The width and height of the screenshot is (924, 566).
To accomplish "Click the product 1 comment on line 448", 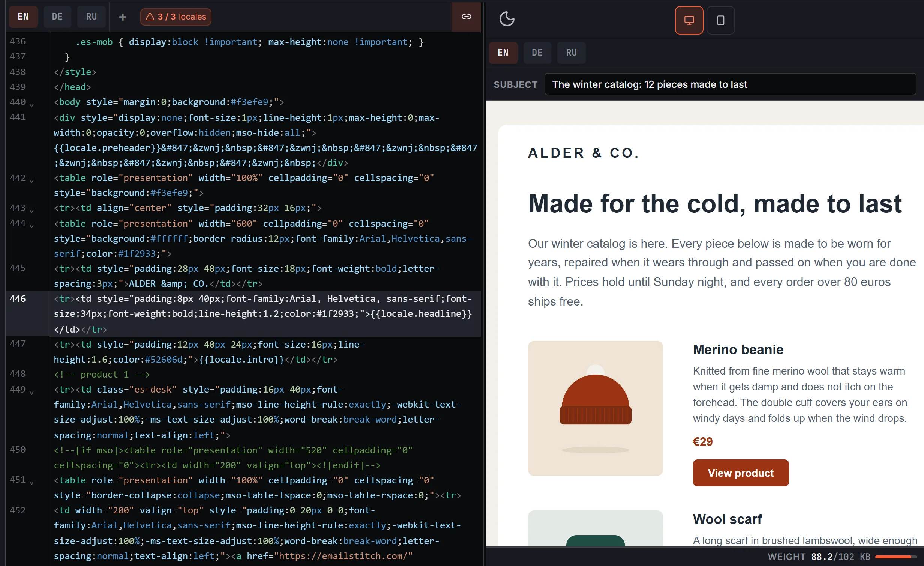I will pyautogui.click(x=102, y=375).
